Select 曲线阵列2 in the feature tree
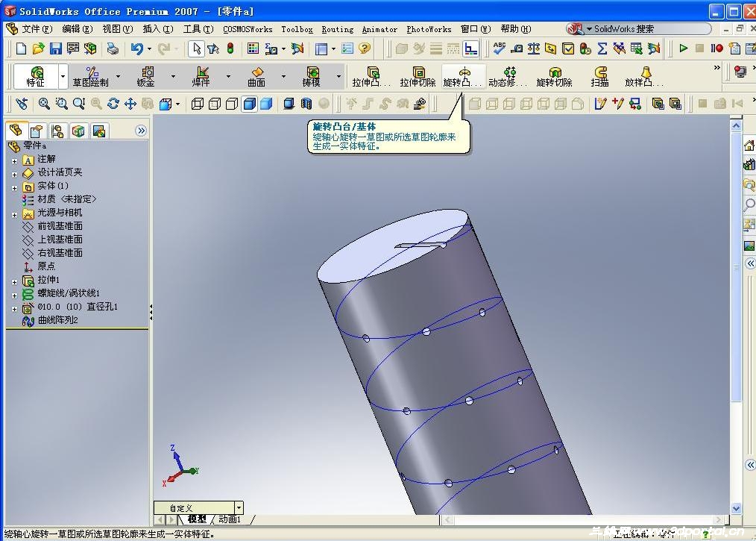Image resolution: width=756 pixels, height=541 pixels. (x=57, y=320)
